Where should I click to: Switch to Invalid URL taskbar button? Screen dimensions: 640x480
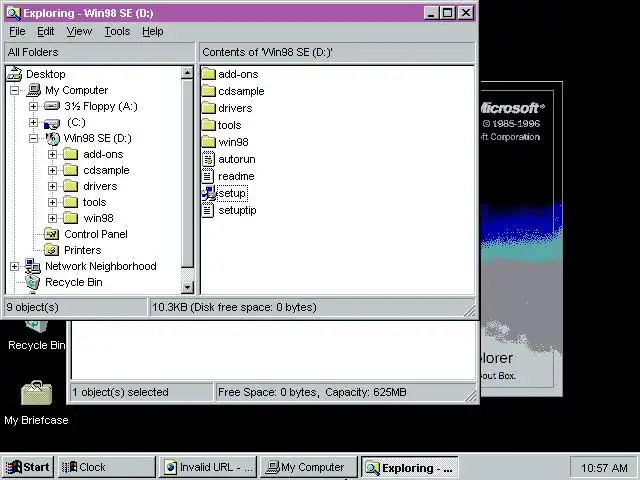click(x=208, y=467)
